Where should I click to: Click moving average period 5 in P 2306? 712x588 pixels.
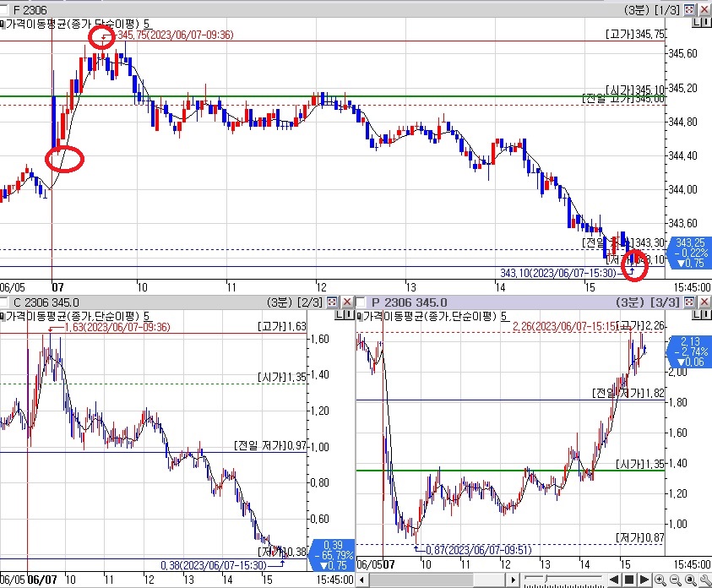(x=504, y=316)
